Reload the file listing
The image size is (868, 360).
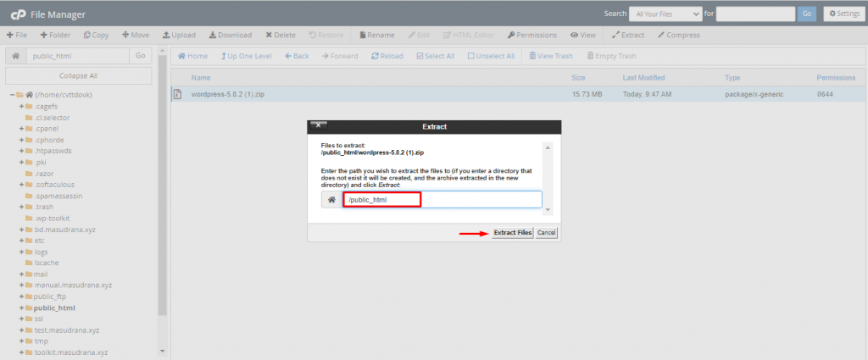click(x=387, y=56)
